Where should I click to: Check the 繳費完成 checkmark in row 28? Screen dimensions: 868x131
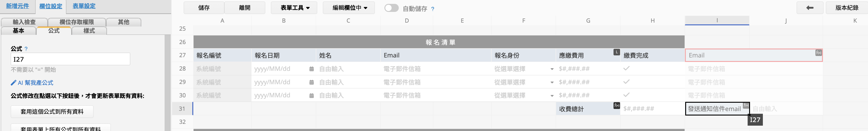click(626, 68)
